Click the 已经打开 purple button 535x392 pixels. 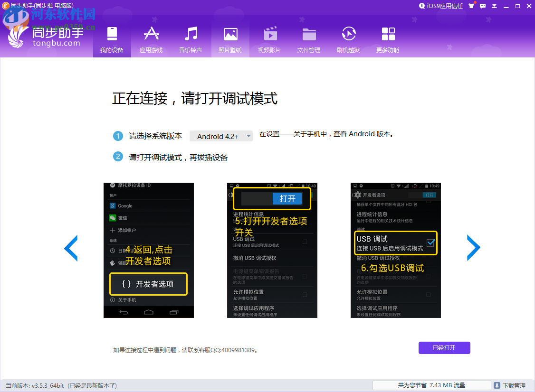[x=444, y=348]
